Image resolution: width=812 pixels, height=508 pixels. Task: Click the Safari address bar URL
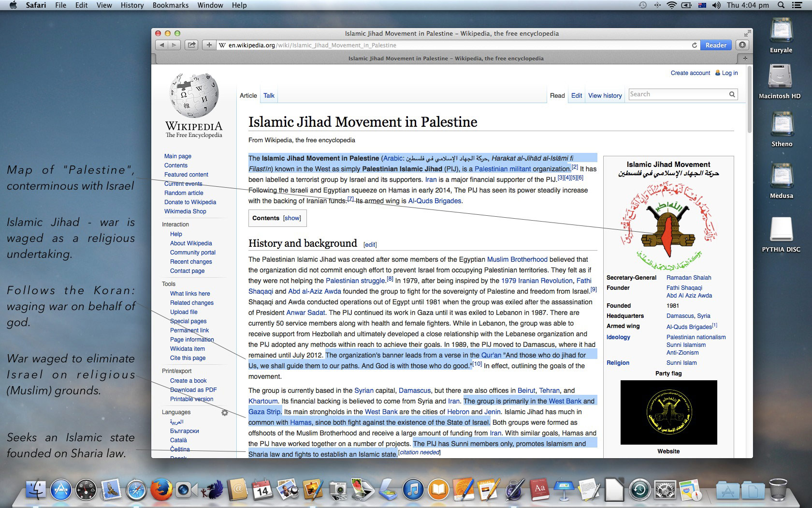pyautogui.click(x=312, y=45)
